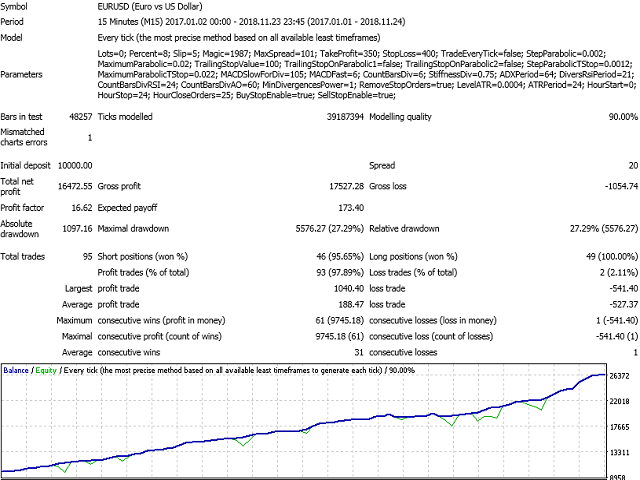Image resolution: width=640 pixels, height=480 pixels.
Task: Click the Modelling quality value 90.00%
Action: click(623, 117)
